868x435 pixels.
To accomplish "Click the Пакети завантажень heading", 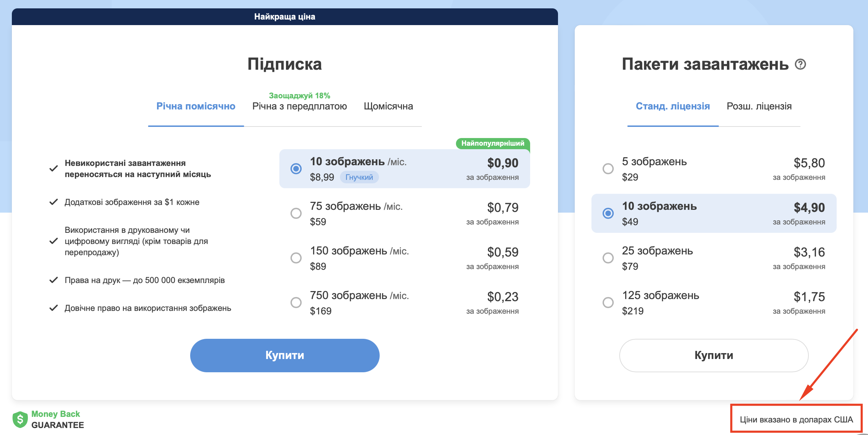I will [705, 64].
